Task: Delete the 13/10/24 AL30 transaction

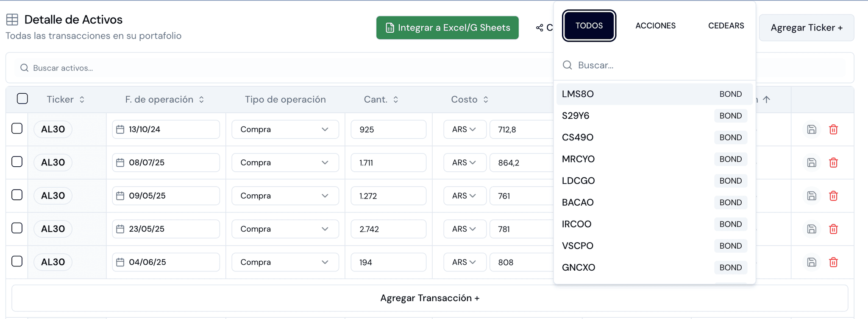Action: coord(833,129)
